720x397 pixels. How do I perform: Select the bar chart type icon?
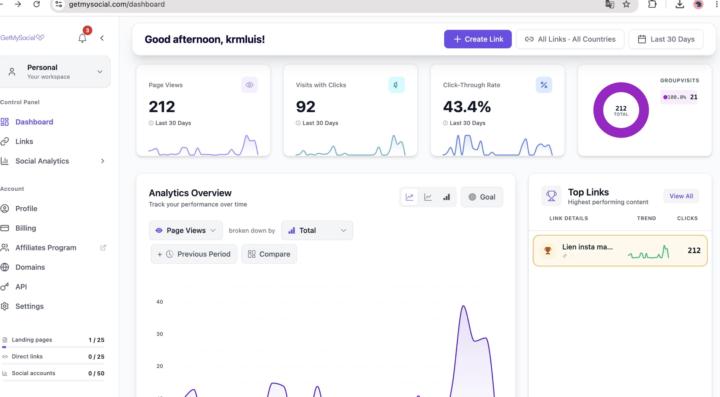coord(446,197)
